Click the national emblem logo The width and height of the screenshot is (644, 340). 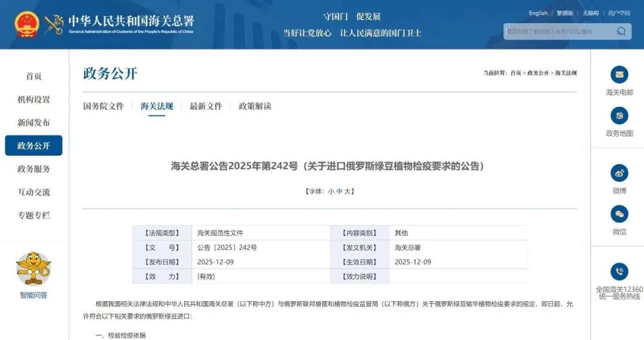click(x=27, y=24)
